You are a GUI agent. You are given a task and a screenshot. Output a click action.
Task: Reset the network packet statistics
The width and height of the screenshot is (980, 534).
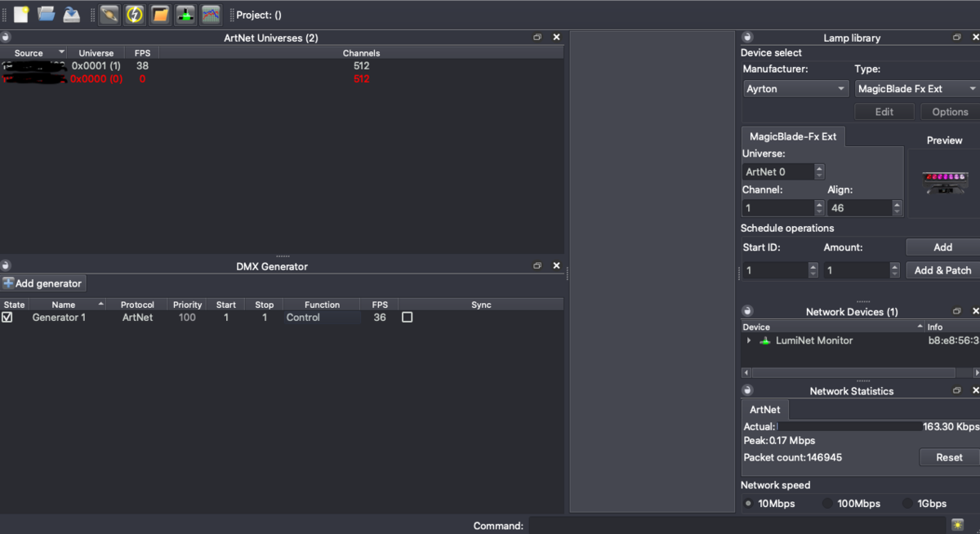[x=949, y=457]
